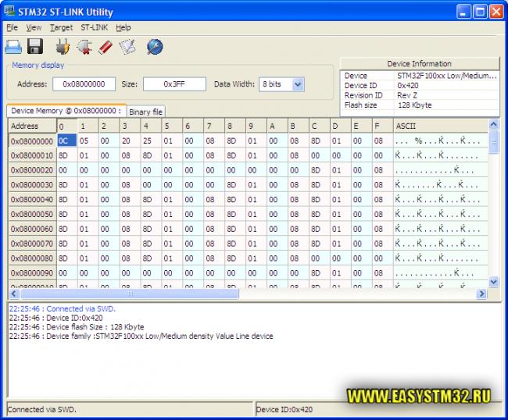Select the Device Memory @ 0x08000000 tab
The width and height of the screenshot is (508, 420).
66,111
